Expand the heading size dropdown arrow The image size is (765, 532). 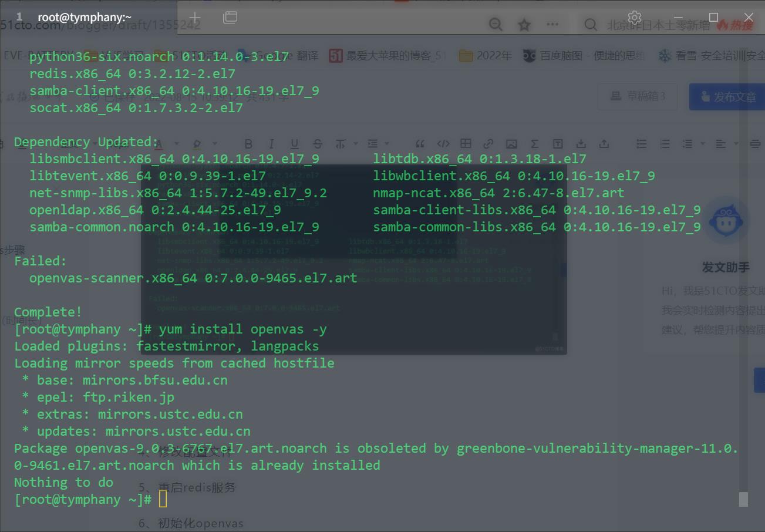(x=355, y=144)
